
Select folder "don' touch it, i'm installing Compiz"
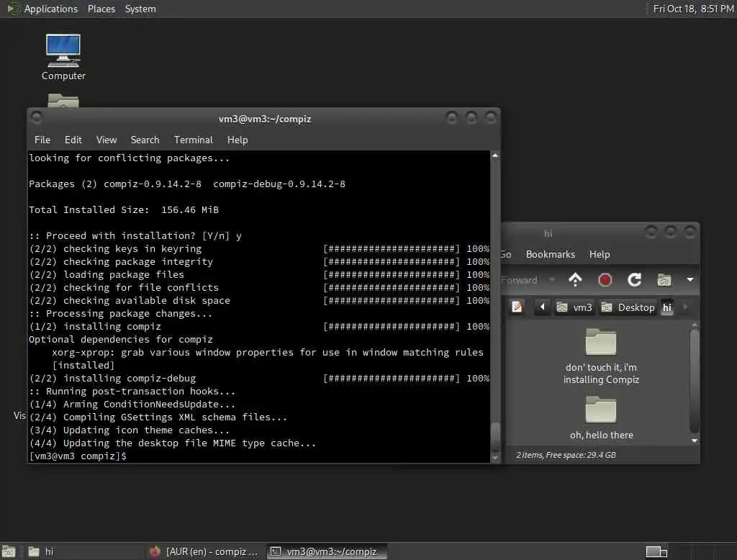click(601, 356)
